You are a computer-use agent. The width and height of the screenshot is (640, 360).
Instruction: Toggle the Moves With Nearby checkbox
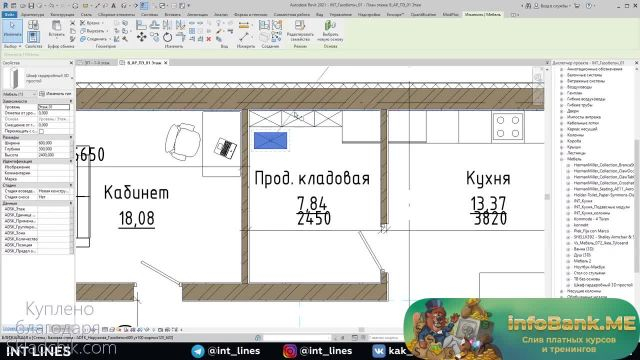tap(41, 131)
